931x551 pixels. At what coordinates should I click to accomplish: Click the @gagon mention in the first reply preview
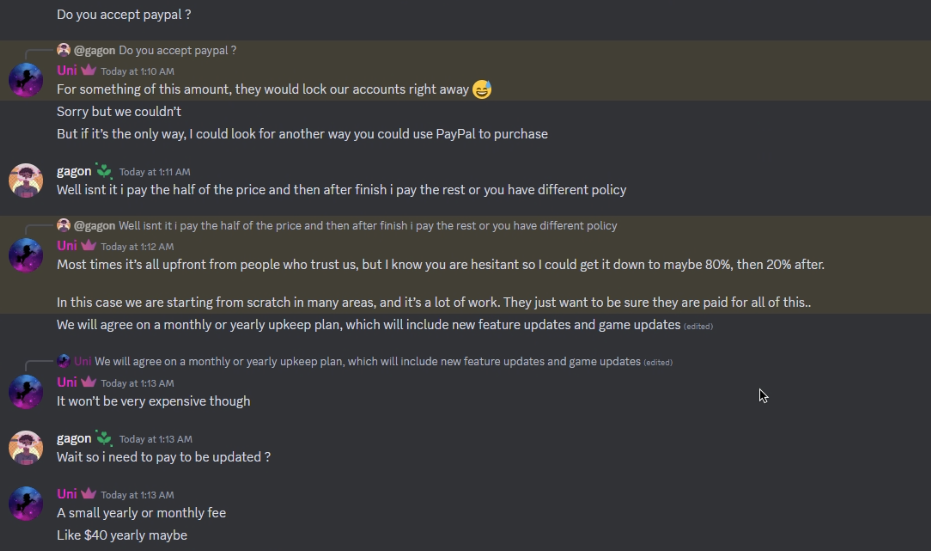(x=95, y=50)
